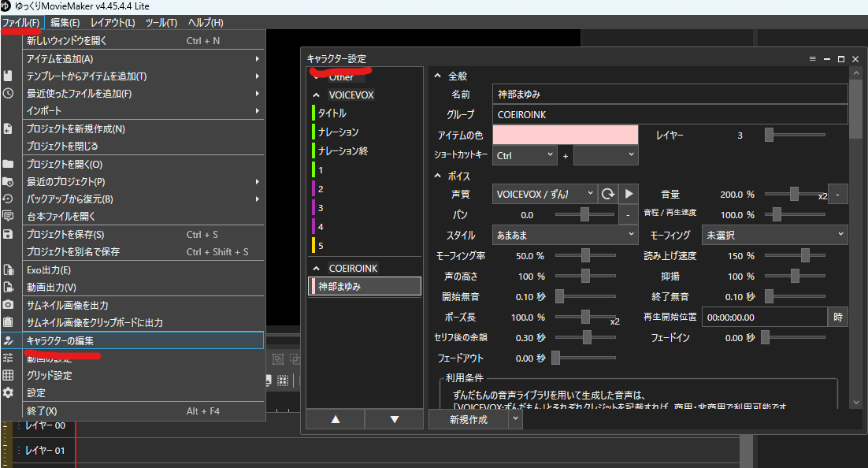Click the minus button next to パン slider

click(x=628, y=214)
